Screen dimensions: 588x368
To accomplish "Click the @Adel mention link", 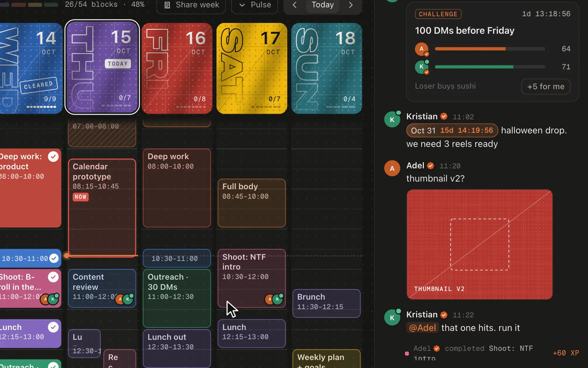I will click(422, 328).
